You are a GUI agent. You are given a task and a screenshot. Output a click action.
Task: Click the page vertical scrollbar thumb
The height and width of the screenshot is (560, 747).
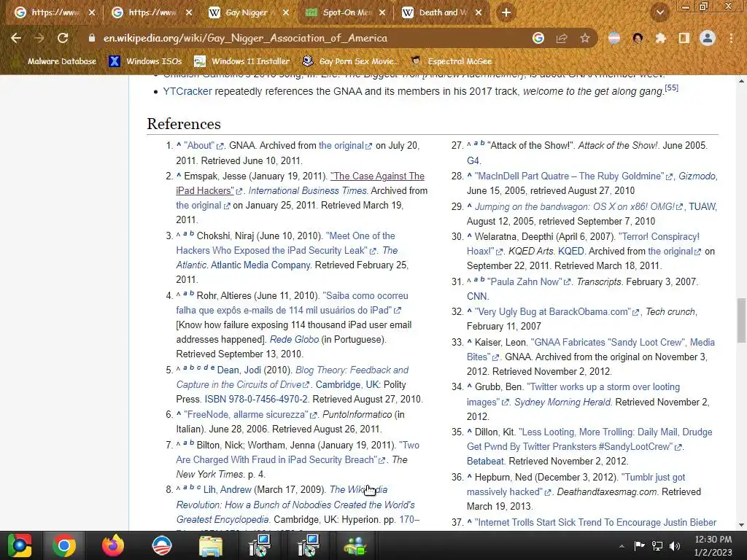(x=741, y=320)
